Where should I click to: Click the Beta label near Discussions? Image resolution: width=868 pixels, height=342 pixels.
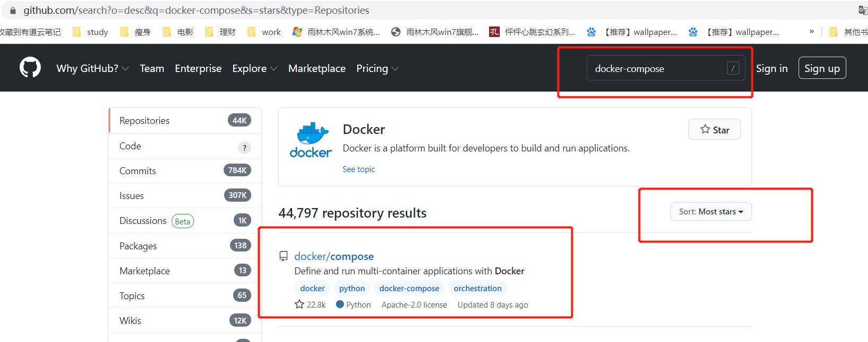[x=183, y=221]
